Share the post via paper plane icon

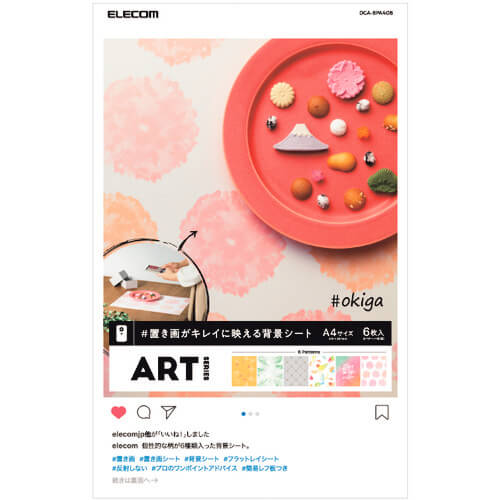pyautogui.click(x=168, y=412)
